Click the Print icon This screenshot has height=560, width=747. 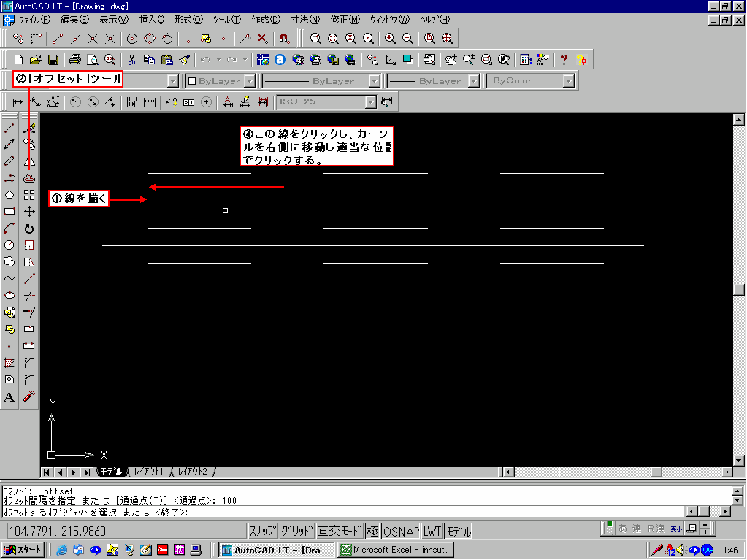74,60
